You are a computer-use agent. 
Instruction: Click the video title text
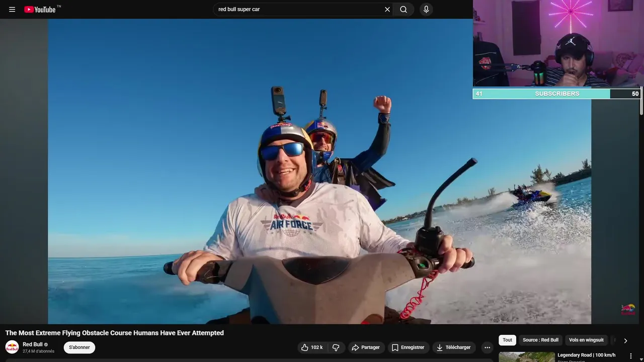click(115, 333)
